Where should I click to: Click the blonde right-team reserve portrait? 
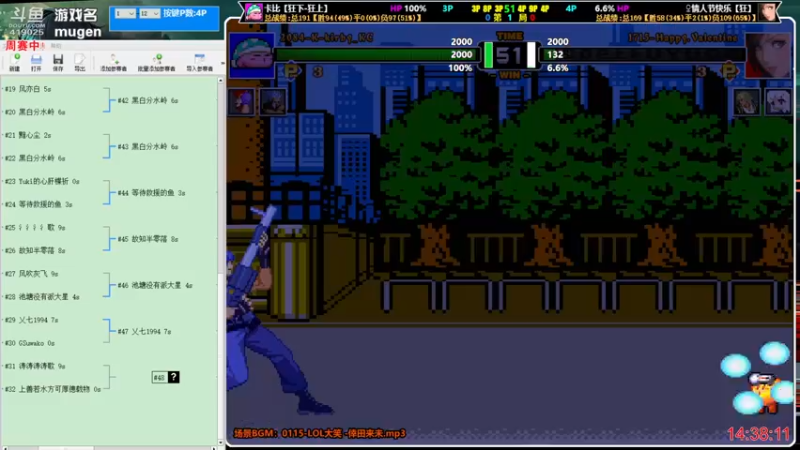pos(746,102)
